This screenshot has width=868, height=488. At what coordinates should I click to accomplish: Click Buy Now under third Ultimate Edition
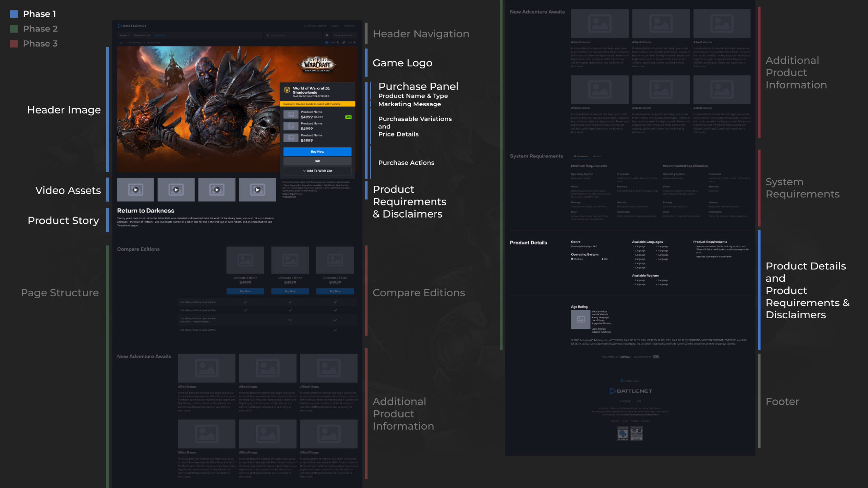click(335, 291)
